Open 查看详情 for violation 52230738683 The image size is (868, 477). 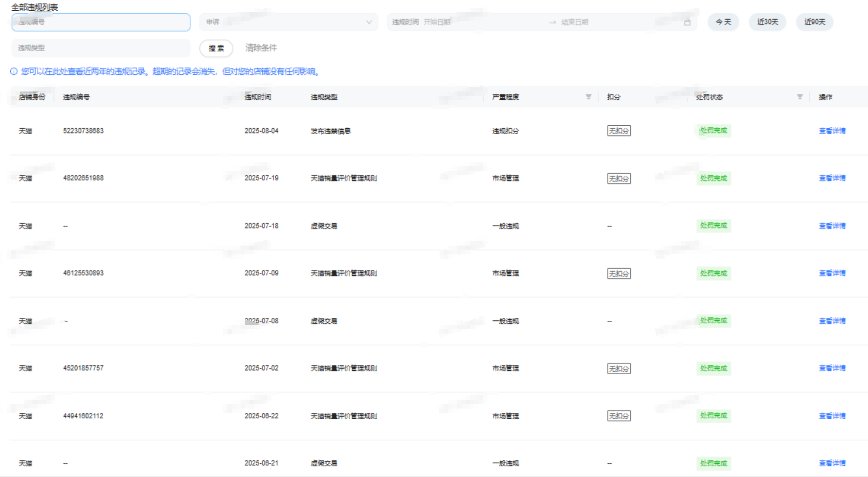click(832, 131)
